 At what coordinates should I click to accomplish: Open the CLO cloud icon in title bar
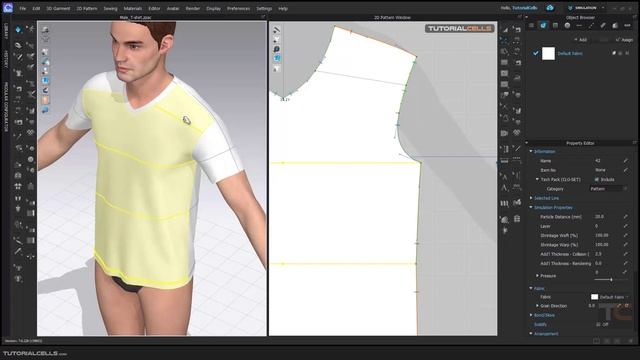point(550,8)
